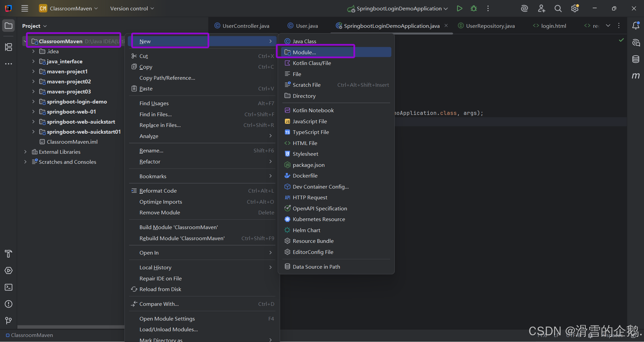Open the Build hammer tool window

9,254
